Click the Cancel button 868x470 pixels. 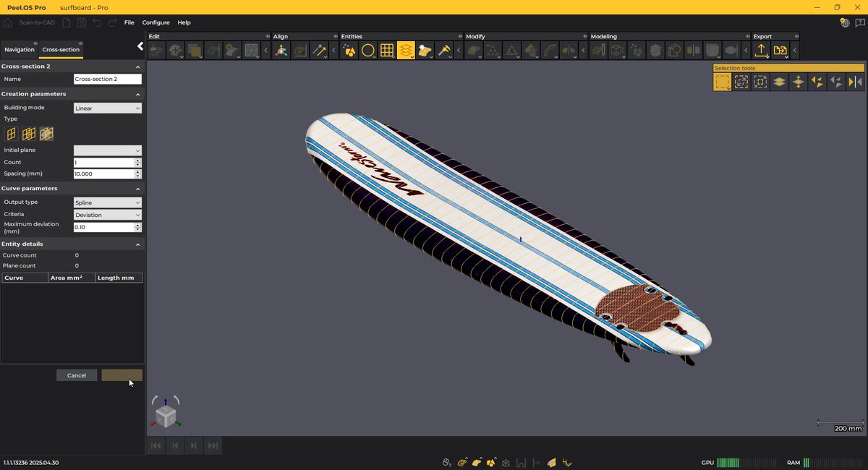(x=76, y=375)
